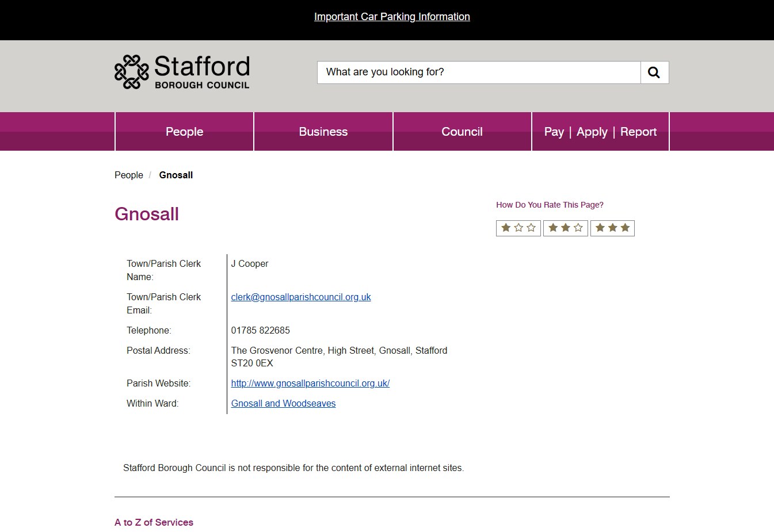
Task: Select the second star in the one-star rating
Action: [518, 228]
